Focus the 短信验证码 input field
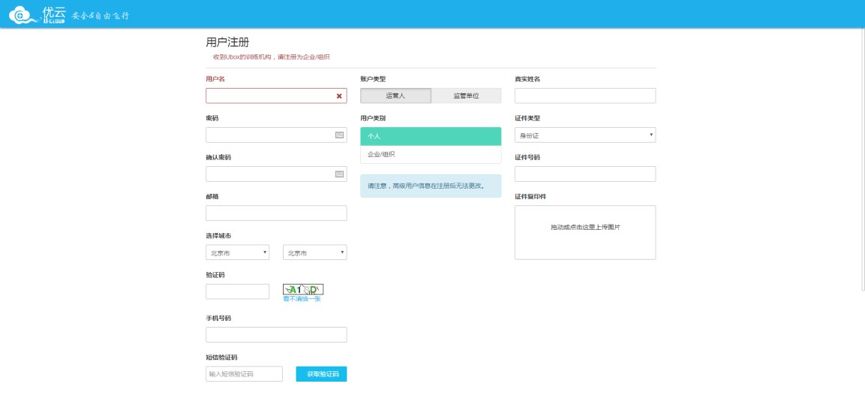Image resolution: width=865 pixels, height=393 pixels. [x=244, y=374]
